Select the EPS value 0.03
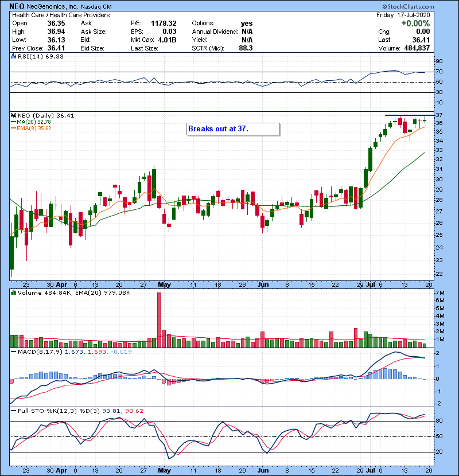Image resolution: width=459 pixels, height=476 pixels. tap(169, 32)
